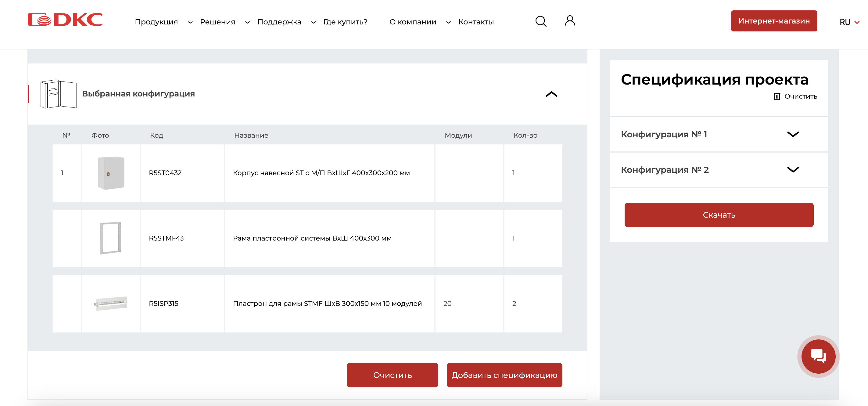
Task: Expand Конфигурация № 1
Action: pos(793,134)
